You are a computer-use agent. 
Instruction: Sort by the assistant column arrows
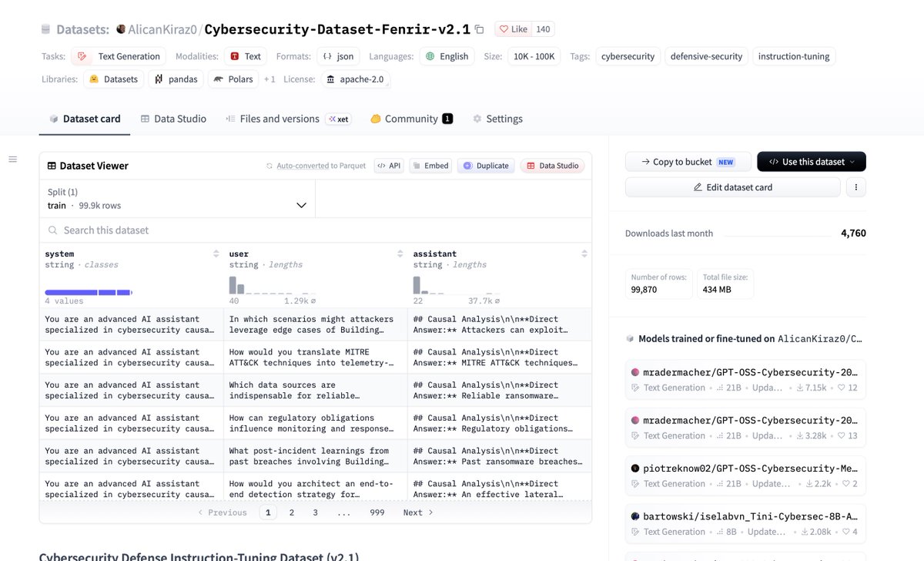[x=584, y=254]
